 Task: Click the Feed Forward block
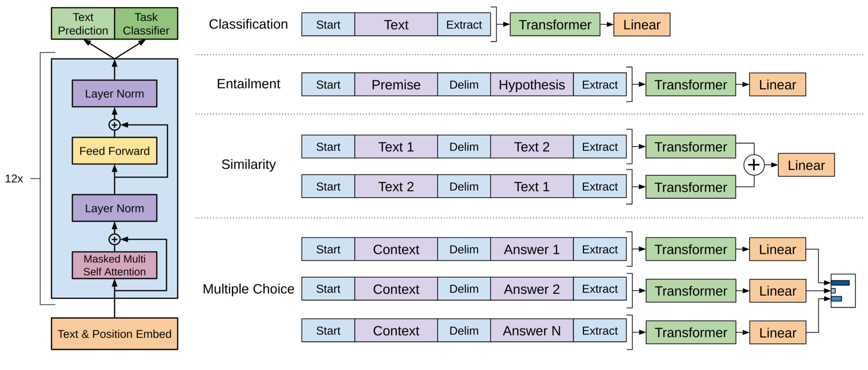[x=114, y=151]
